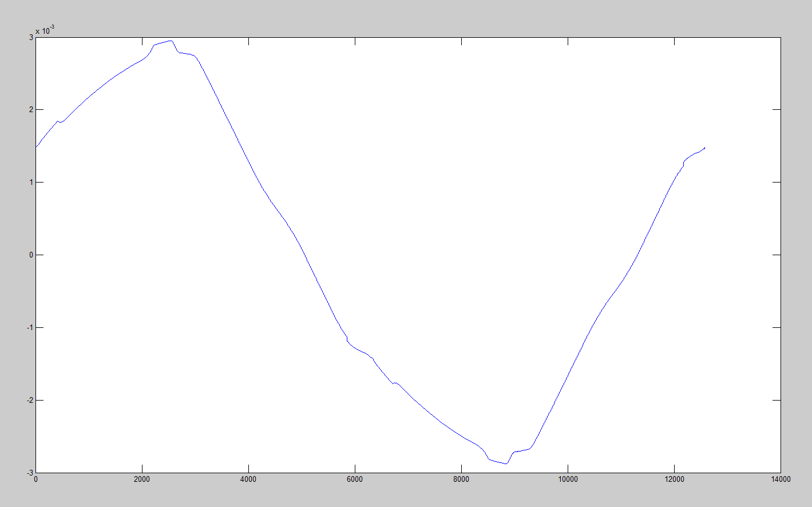Click the y-axis tick label -3 at bottom

[30, 473]
